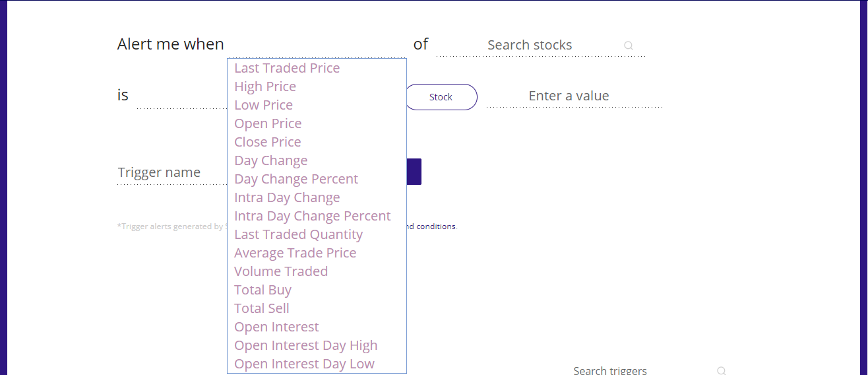Choose Day Change Percent option

pos(296,179)
